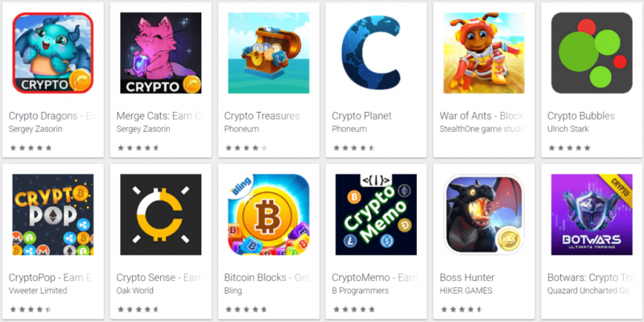This screenshot has height=322, width=644.
Task: Click the Ulrich Stark developer name
Action: [x=568, y=129]
